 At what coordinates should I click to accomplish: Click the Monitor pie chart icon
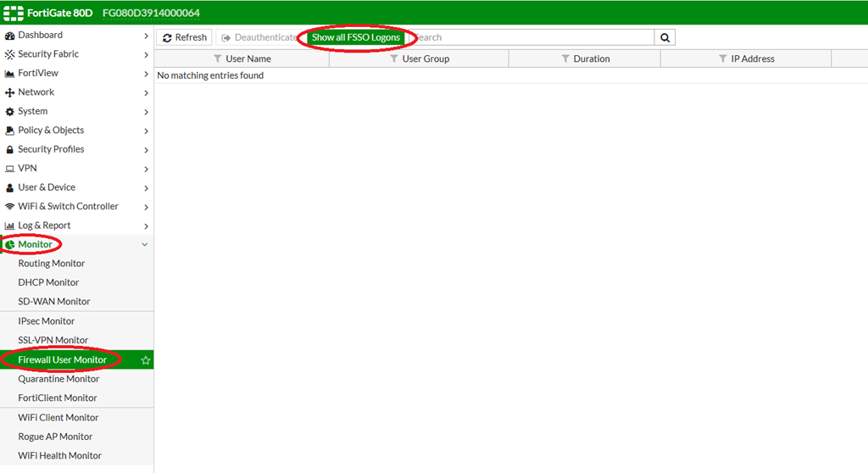tap(9, 245)
